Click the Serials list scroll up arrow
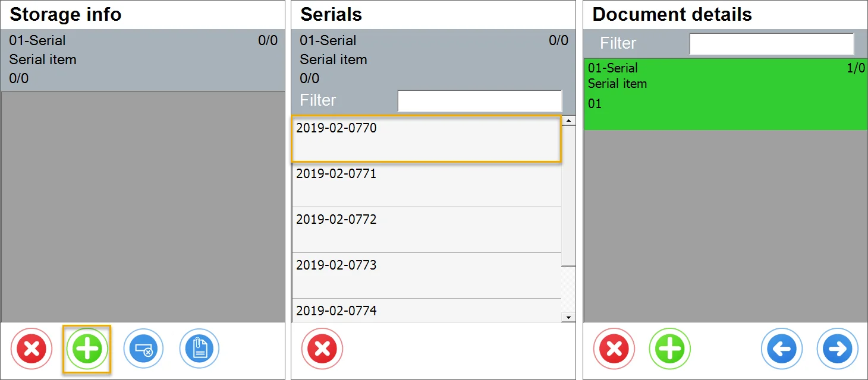868x380 pixels. tap(569, 121)
